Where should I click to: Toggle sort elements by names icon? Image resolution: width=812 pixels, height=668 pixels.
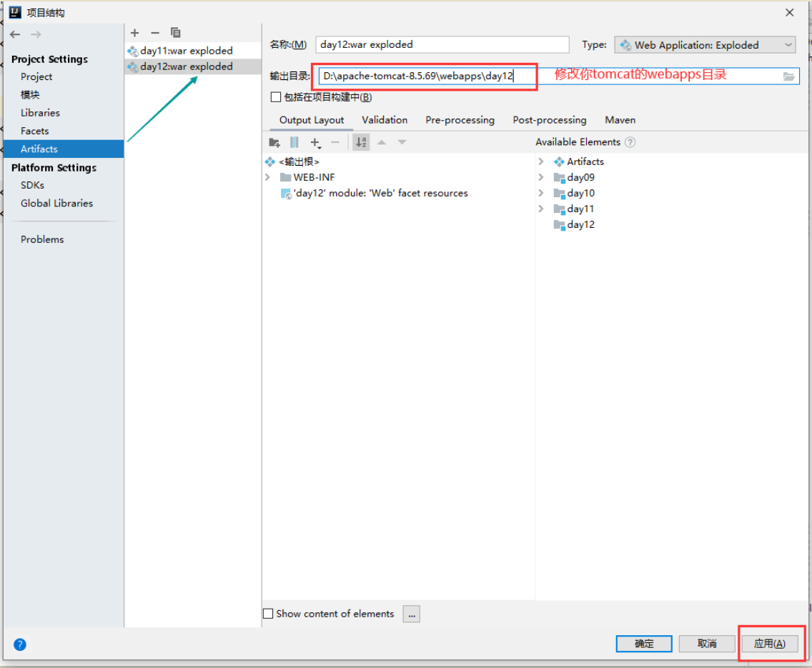click(361, 142)
